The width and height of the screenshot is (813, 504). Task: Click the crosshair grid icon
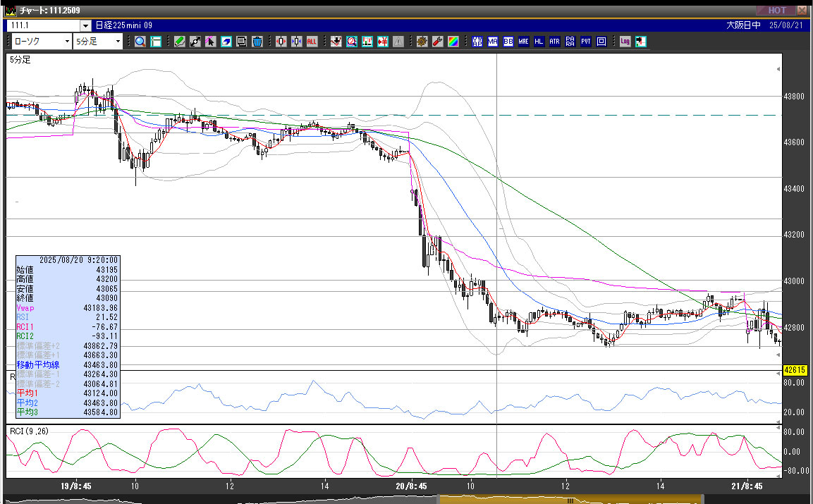pyautogui.click(x=156, y=42)
